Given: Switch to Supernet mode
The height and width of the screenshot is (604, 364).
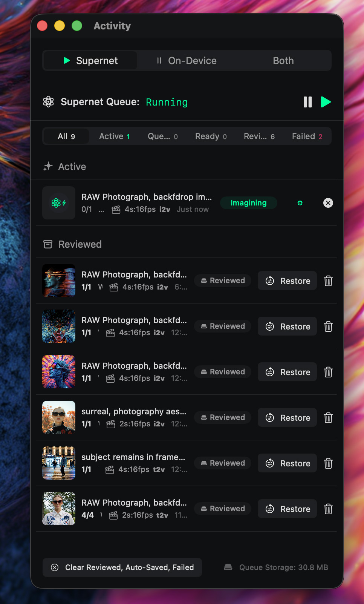Looking at the screenshot, I should click(x=90, y=61).
